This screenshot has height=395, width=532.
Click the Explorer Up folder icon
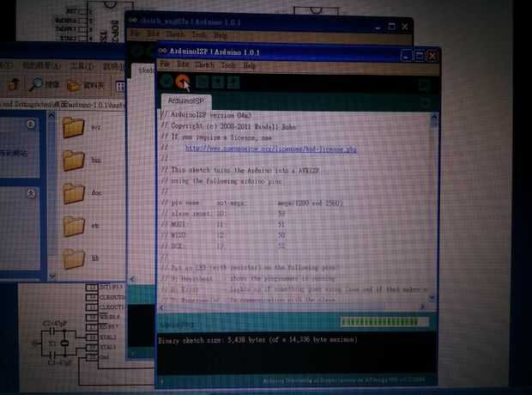14,84
